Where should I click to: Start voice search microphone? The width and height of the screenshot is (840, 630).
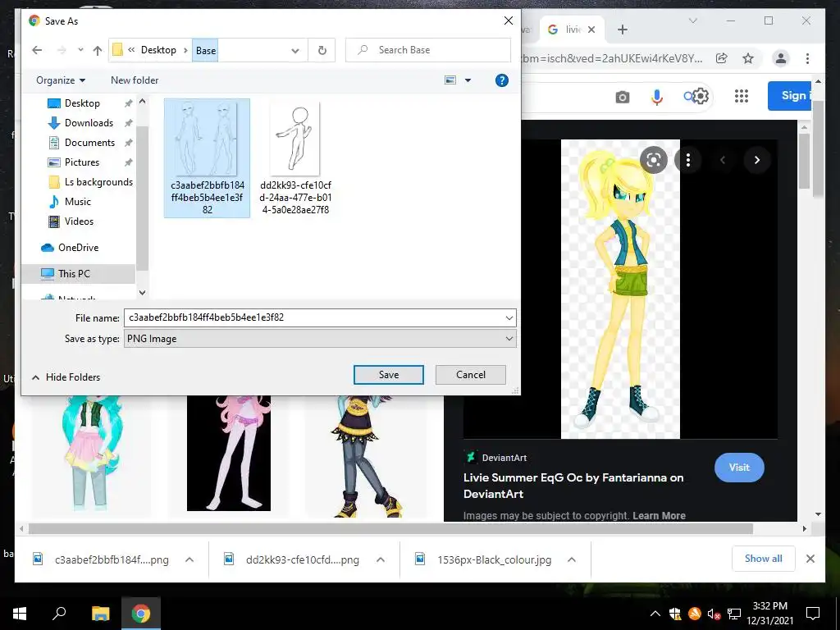click(x=657, y=97)
